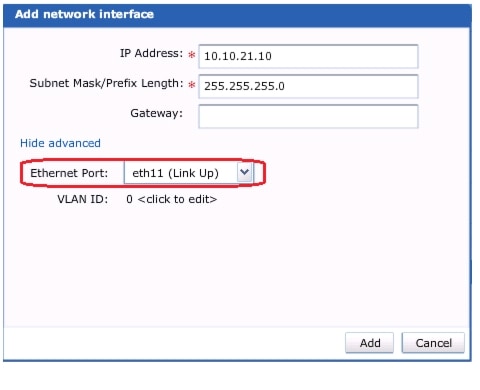The width and height of the screenshot is (480, 390).
Task: Click the IP Address label
Action: pos(151,53)
